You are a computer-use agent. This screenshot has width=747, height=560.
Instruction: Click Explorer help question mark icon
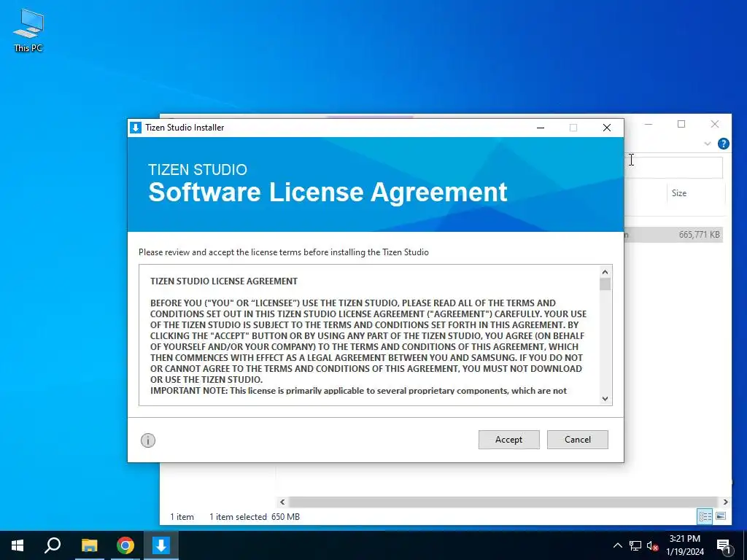pos(723,144)
